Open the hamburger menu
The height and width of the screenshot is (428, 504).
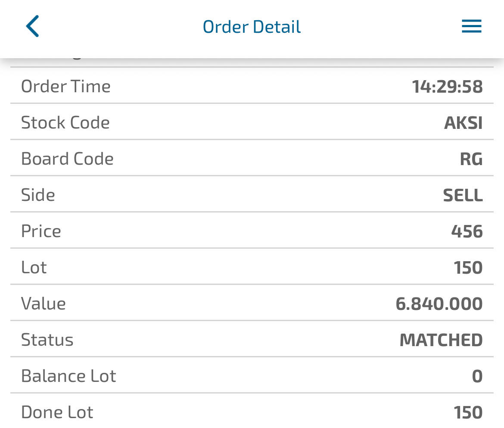pyautogui.click(x=471, y=27)
